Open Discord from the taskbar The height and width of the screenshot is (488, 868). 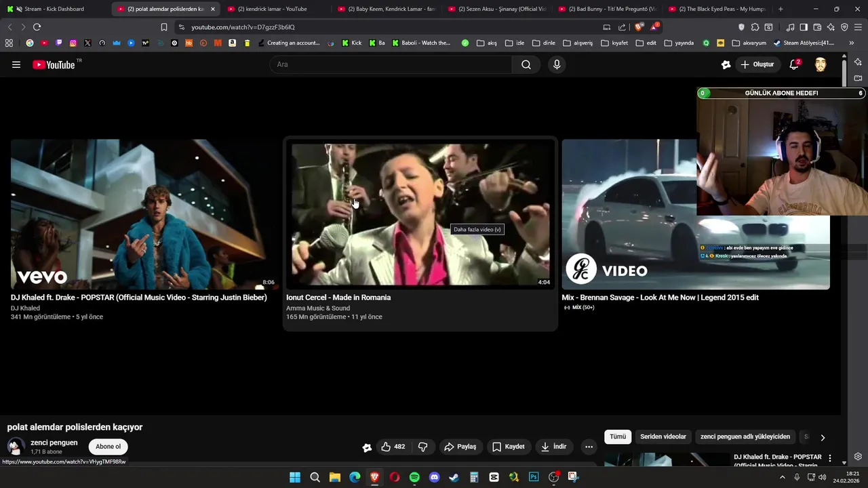434,477
